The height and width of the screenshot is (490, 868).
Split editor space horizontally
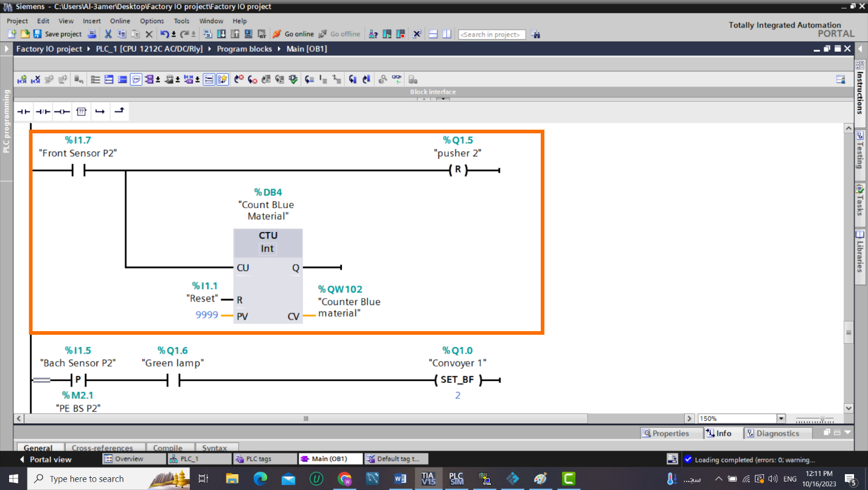point(433,34)
